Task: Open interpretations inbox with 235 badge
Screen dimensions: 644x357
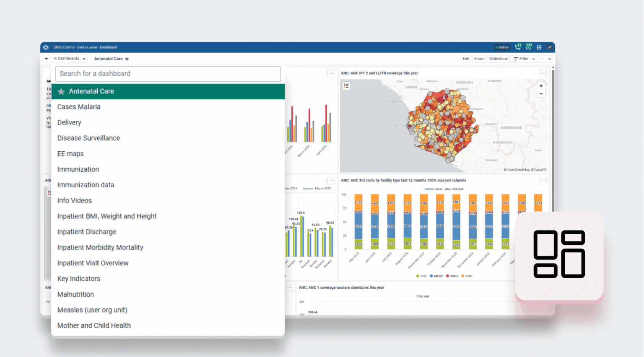Action: click(x=528, y=47)
